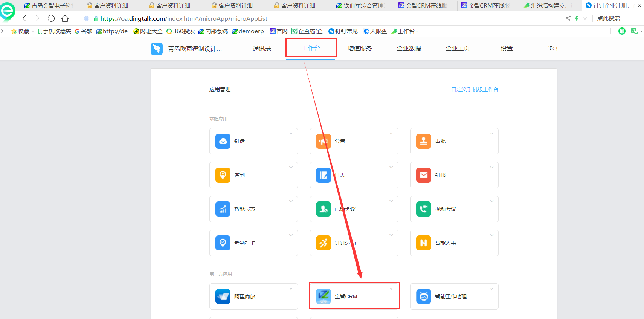Switch to the 通讯录 tab
The height and width of the screenshot is (319, 644).
click(x=262, y=49)
